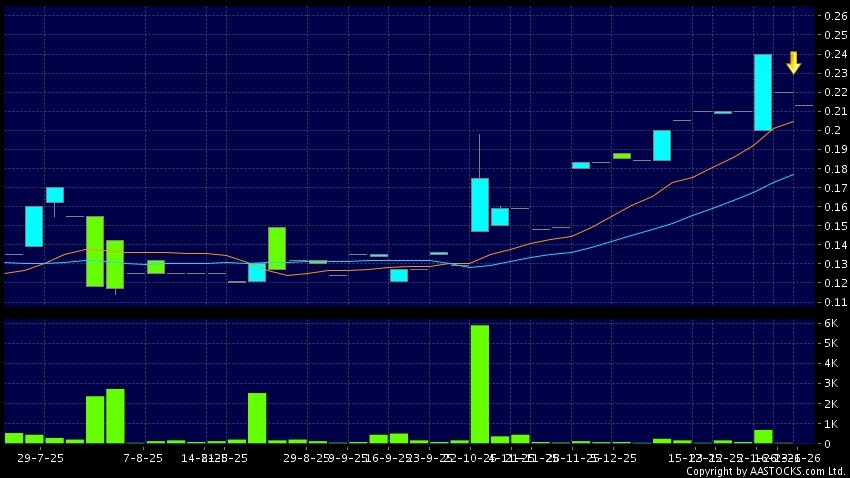The width and height of the screenshot is (850, 478).
Task: Click the large cyan candle below 0.24
Action: click(x=762, y=92)
